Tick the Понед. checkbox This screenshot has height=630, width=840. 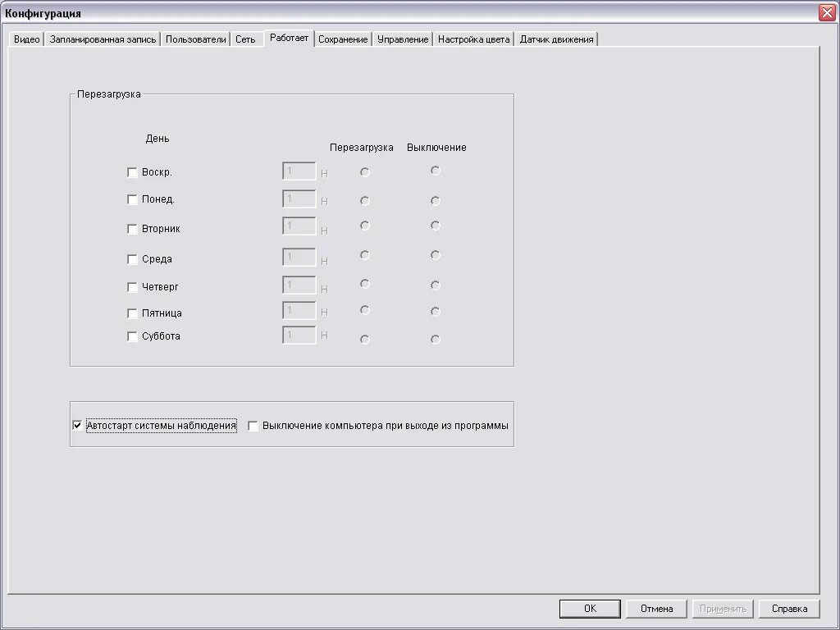click(x=132, y=199)
